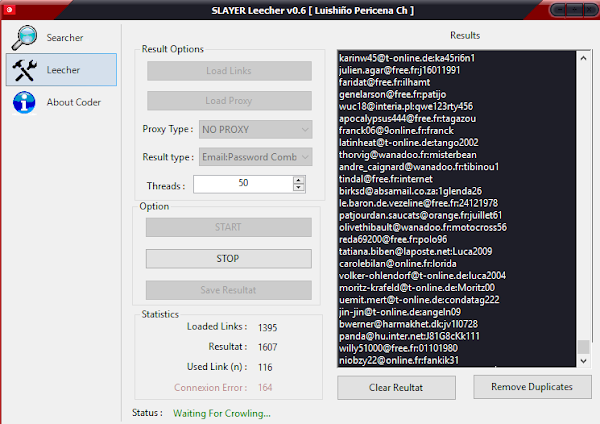Open the Searcher magnifying glass icon
The width and height of the screenshot is (600, 424).
(24, 38)
